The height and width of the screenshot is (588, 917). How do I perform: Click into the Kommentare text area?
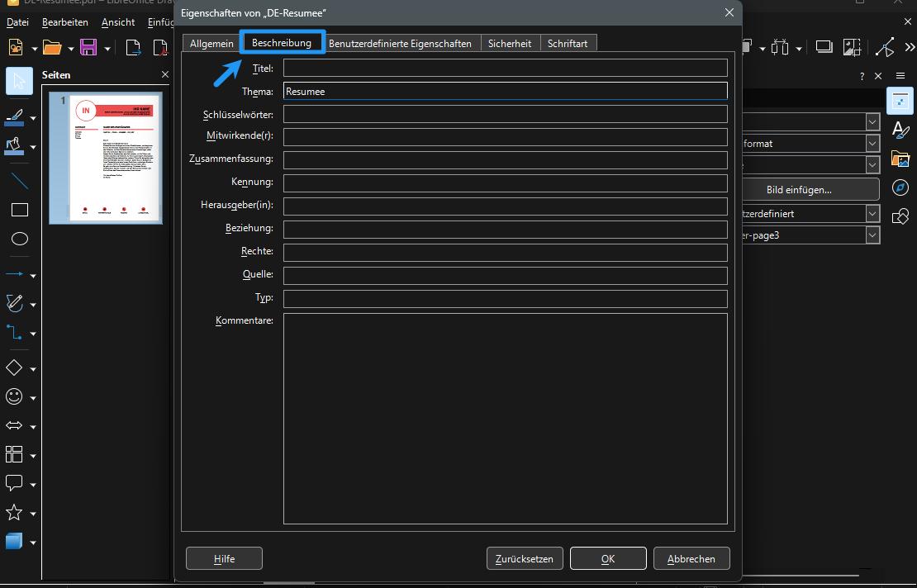[x=506, y=419]
